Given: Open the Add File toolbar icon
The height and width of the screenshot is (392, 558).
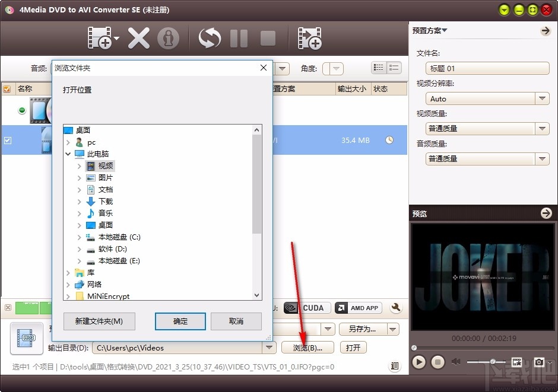Looking at the screenshot, I should [101, 38].
